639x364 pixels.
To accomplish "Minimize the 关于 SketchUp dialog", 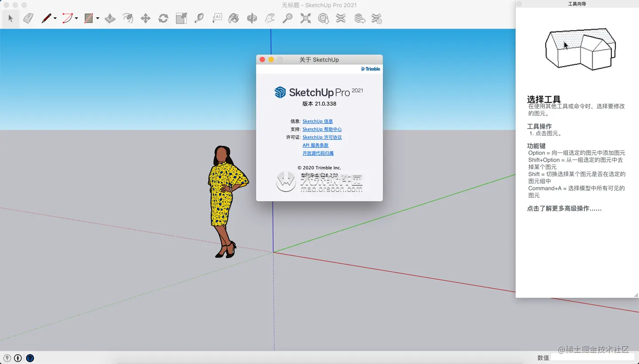I will click(271, 59).
